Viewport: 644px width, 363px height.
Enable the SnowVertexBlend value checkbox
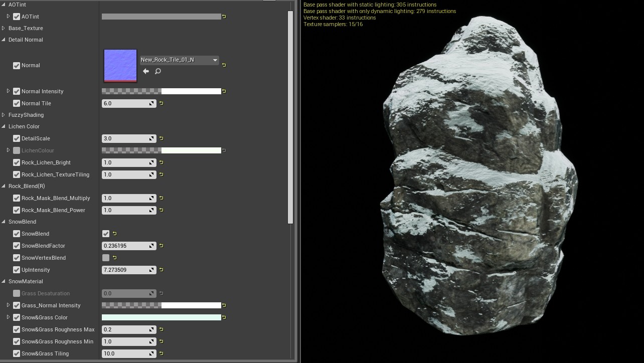105,258
